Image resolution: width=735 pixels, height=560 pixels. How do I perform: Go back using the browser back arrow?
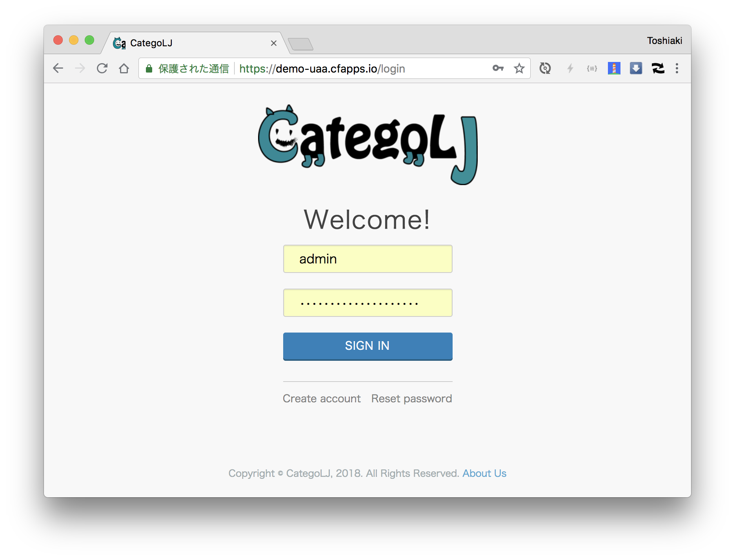coord(58,69)
